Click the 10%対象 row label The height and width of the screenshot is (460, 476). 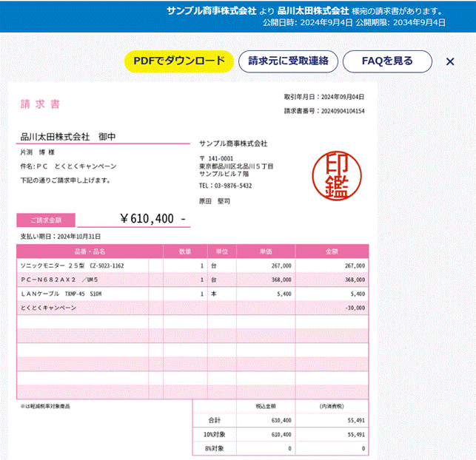[215, 435]
